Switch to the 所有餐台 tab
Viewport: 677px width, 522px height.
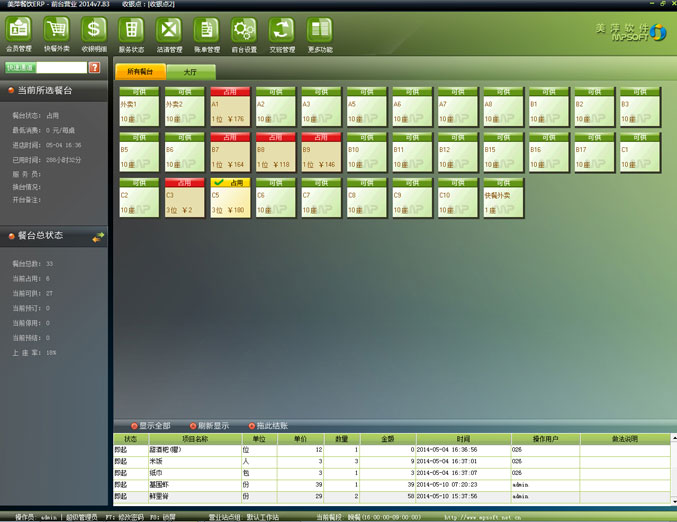click(x=140, y=72)
